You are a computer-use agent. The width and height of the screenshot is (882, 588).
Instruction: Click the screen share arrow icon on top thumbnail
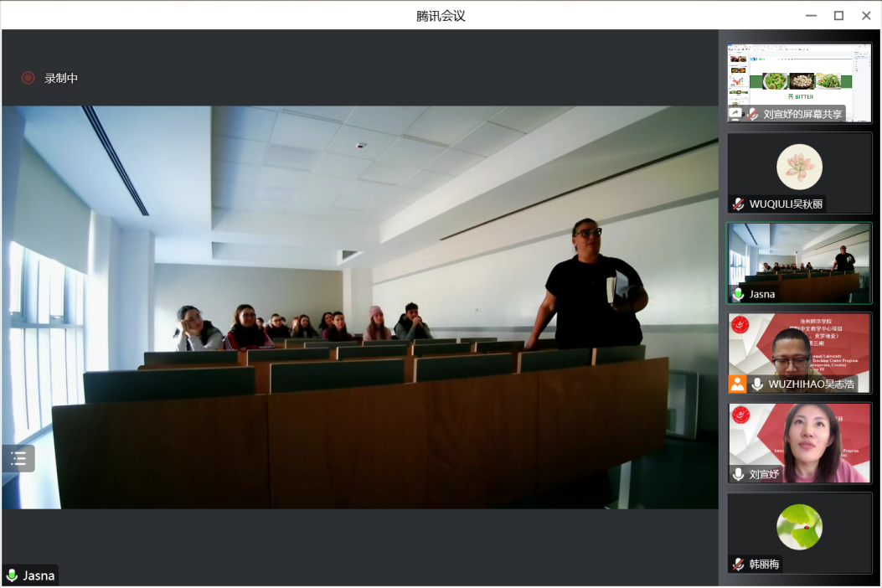coord(735,114)
